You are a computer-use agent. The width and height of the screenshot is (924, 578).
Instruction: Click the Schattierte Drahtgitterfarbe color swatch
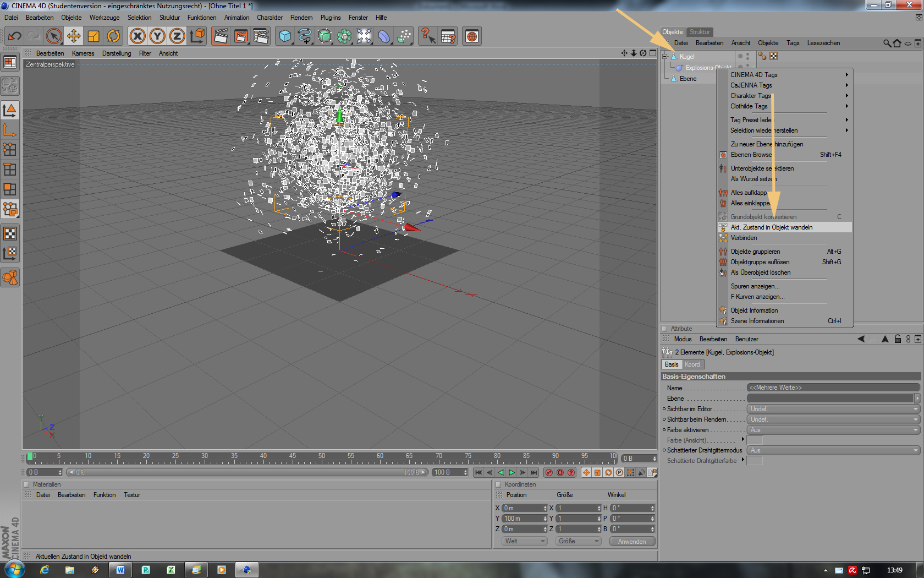pos(755,461)
